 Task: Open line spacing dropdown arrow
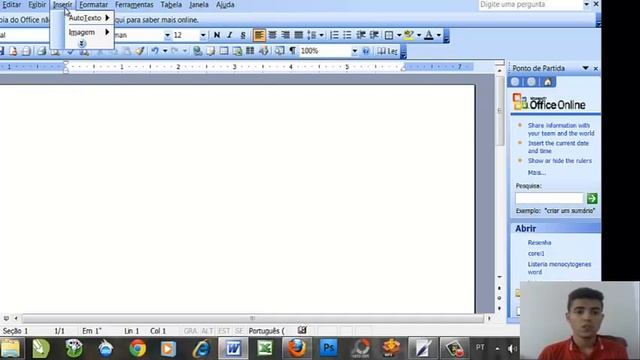coord(322,35)
